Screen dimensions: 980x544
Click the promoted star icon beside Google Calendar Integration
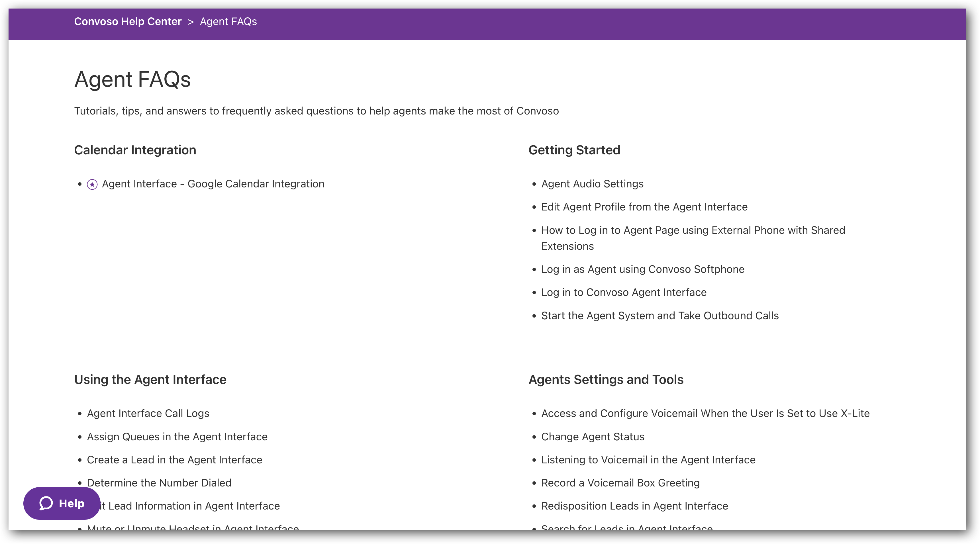tap(92, 185)
